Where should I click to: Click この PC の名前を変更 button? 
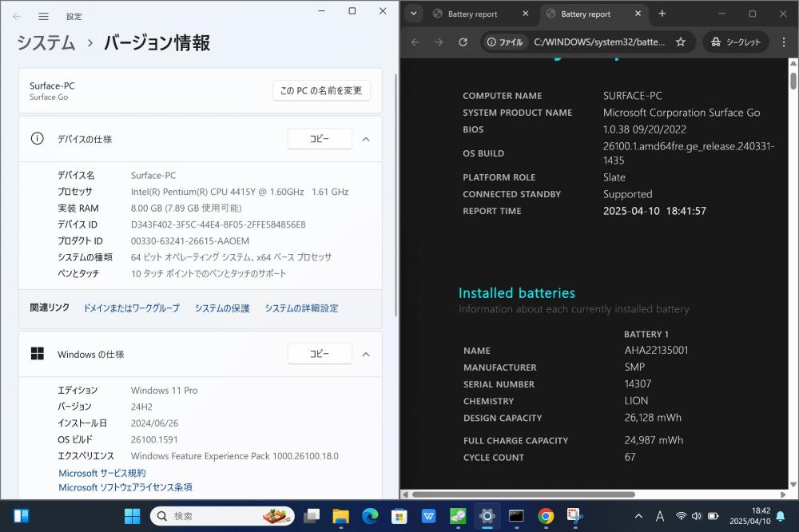click(321, 90)
